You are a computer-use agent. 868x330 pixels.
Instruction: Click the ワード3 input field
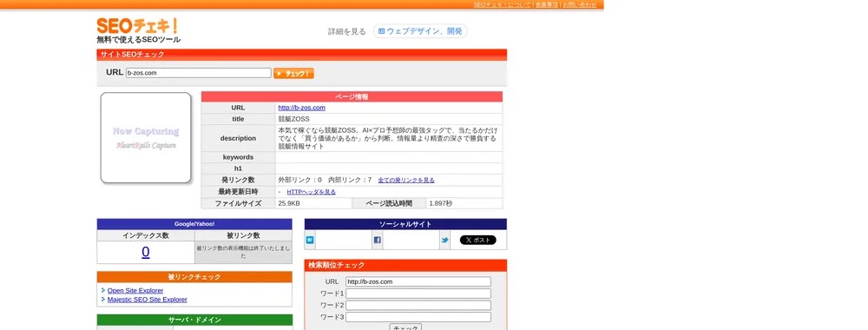click(x=418, y=317)
